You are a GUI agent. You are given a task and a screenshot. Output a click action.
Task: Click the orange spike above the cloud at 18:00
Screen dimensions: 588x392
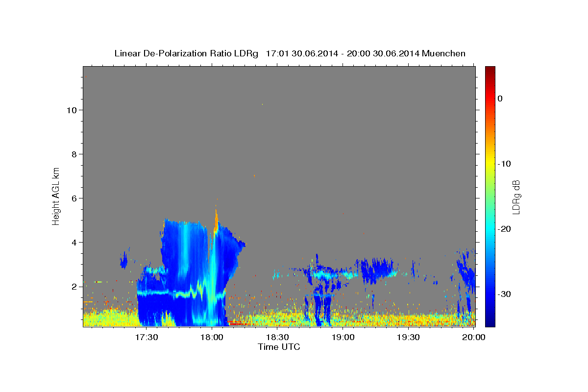click(216, 220)
